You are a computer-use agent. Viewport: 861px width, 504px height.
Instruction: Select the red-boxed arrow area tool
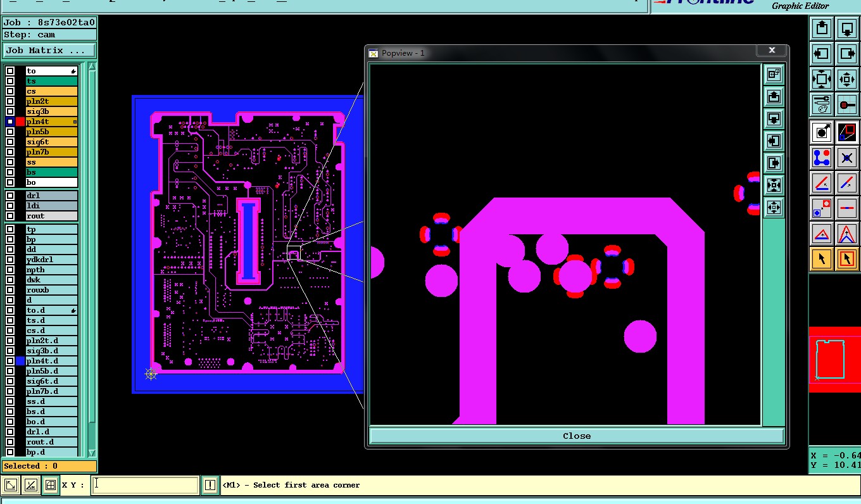pyautogui.click(x=847, y=259)
